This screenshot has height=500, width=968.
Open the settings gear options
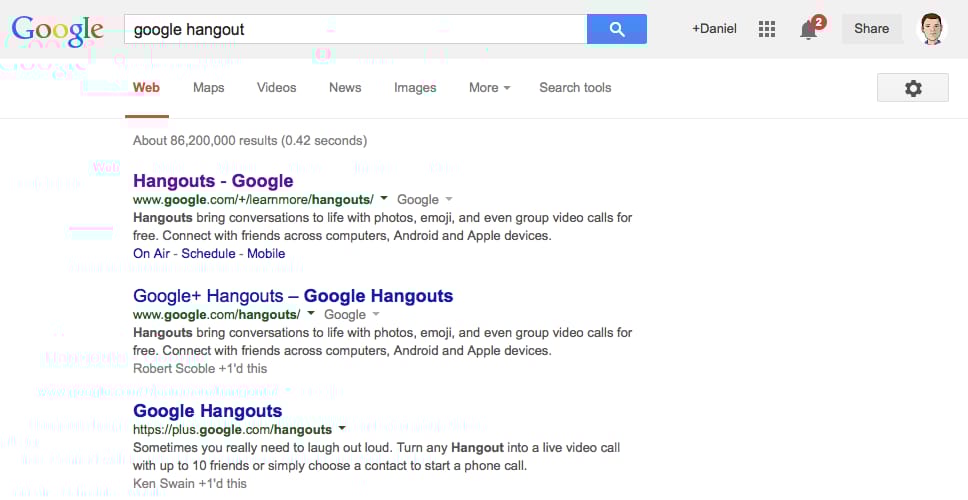[x=912, y=88]
